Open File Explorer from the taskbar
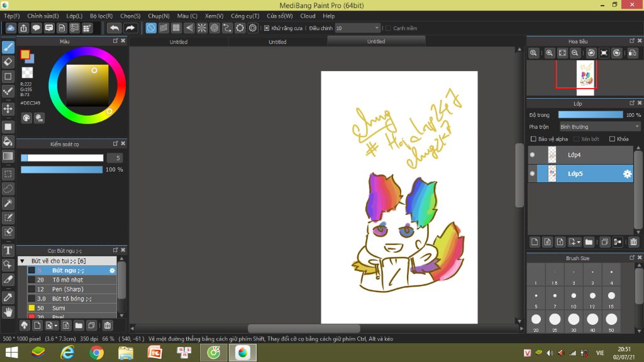Viewport: 644px width, 362px height. (126, 353)
